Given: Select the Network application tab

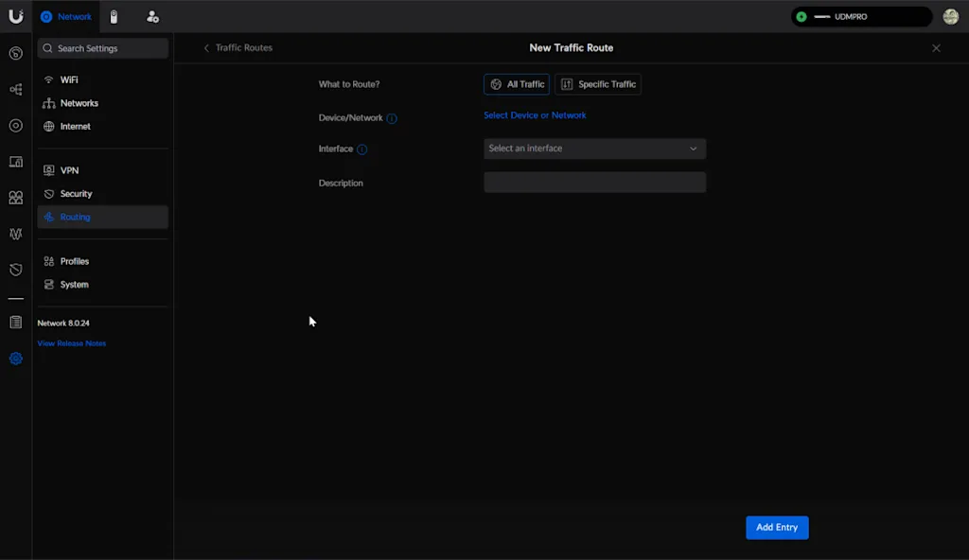Looking at the screenshot, I should [x=66, y=17].
